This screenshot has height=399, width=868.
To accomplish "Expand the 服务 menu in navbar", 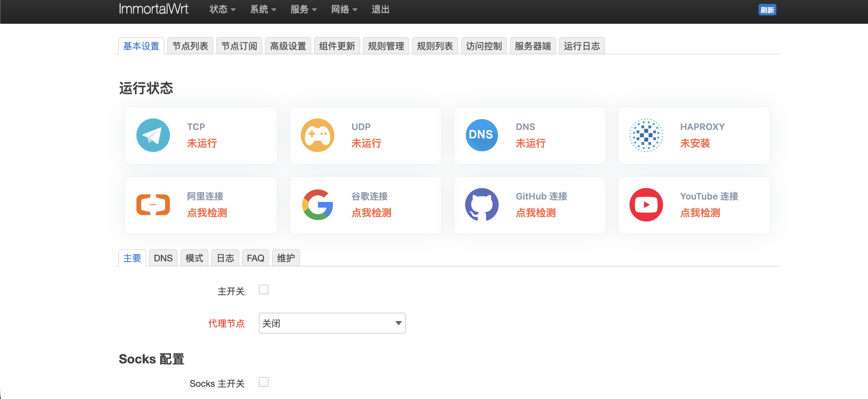I will pyautogui.click(x=304, y=9).
